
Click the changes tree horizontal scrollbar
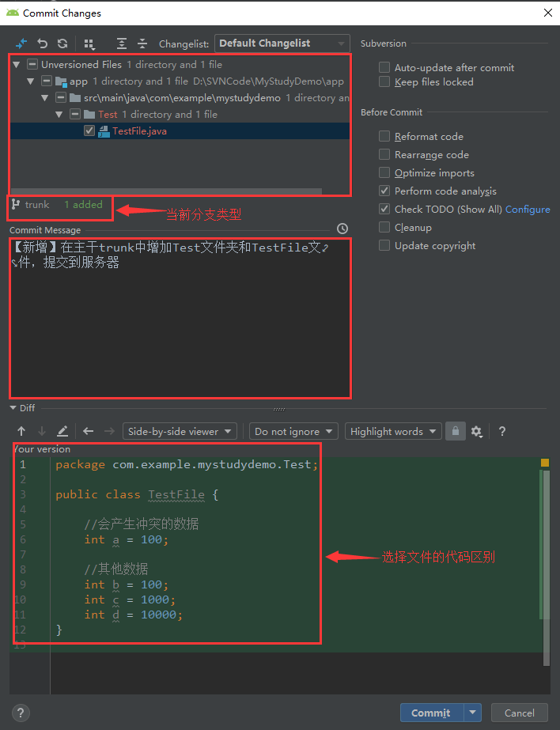(x=166, y=191)
